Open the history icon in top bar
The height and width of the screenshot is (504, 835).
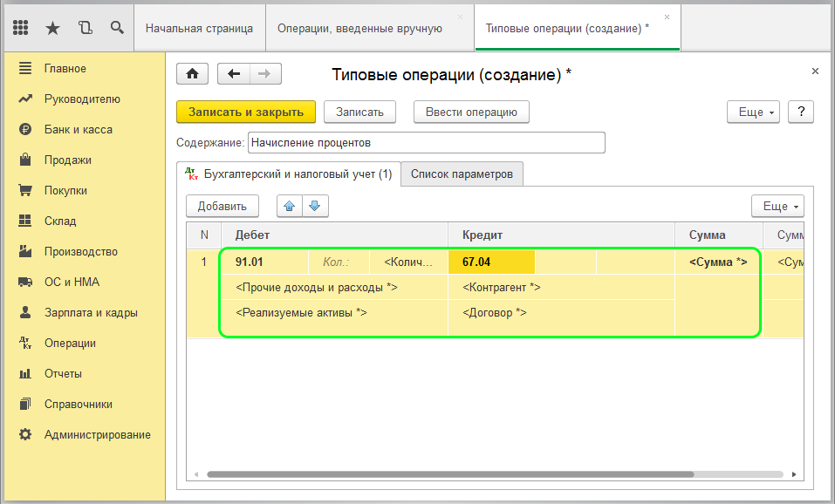[x=85, y=28]
